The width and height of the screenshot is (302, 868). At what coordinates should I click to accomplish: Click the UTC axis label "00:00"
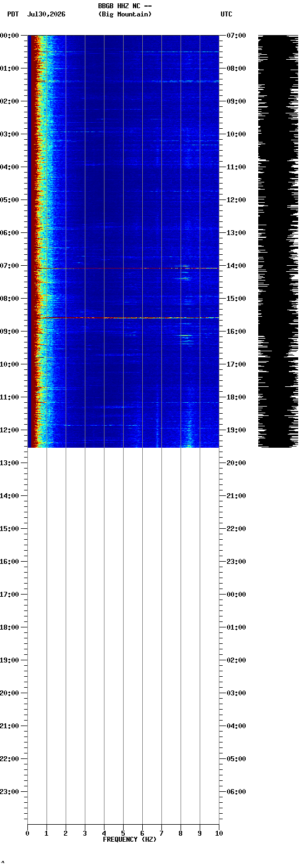point(236,595)
